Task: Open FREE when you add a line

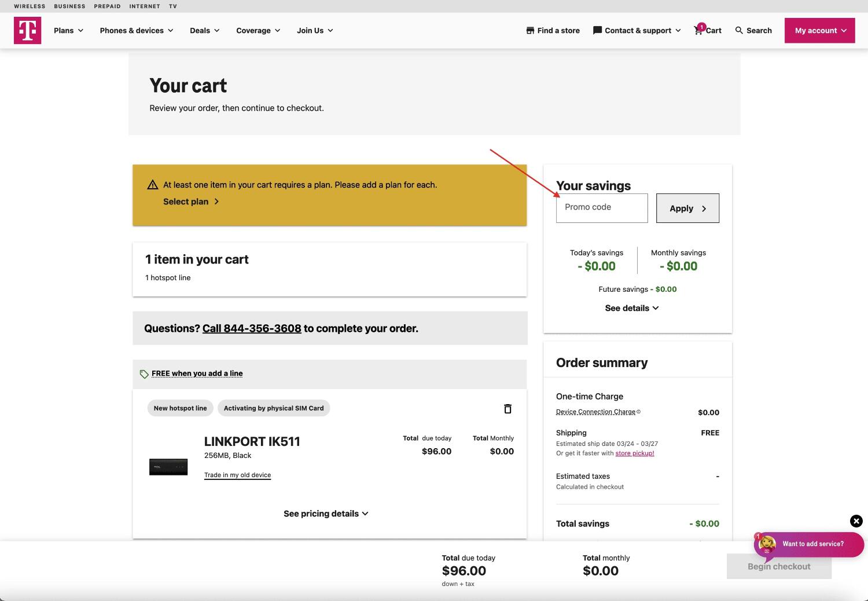Action: (197, 373)
